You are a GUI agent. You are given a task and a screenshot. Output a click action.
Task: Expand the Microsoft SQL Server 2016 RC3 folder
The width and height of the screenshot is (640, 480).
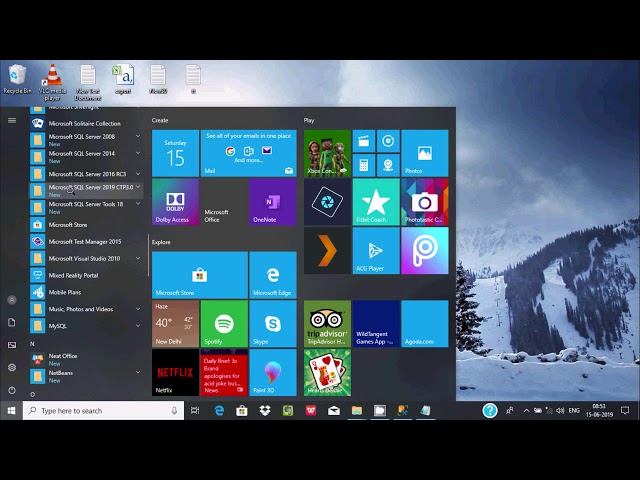pyautogui.click(x=87, y=174)
